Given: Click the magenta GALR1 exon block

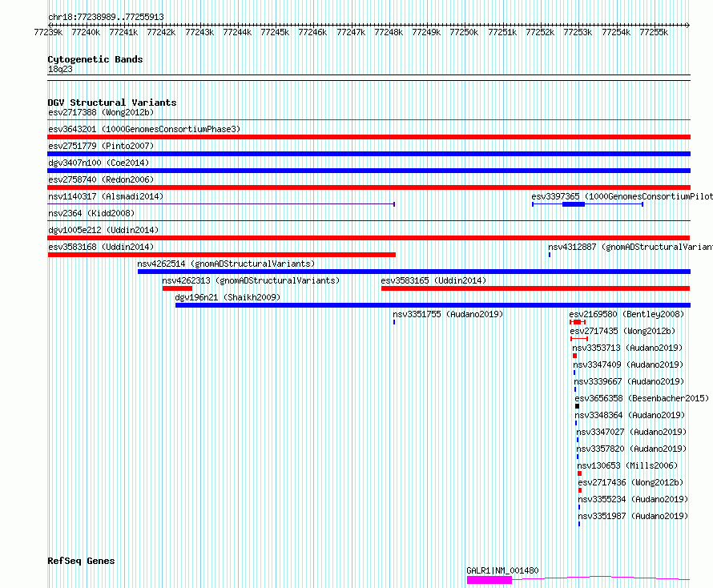Looking at the screenshot, I should pyautogui.click(x=489, y=580).
